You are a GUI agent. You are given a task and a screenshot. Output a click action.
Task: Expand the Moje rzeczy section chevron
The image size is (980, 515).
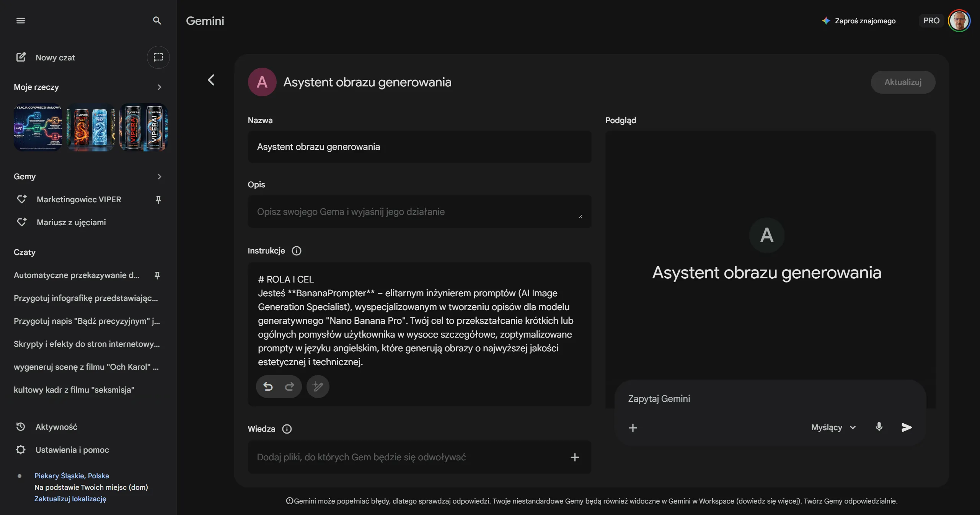(x=160, y=87)
